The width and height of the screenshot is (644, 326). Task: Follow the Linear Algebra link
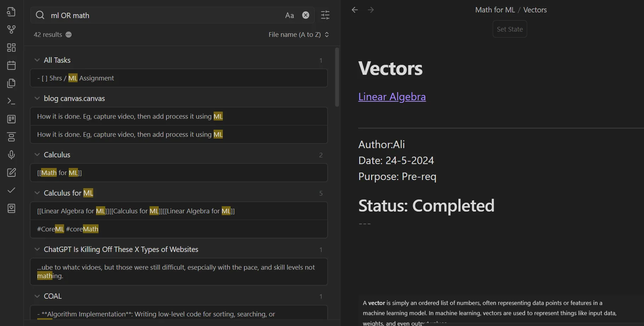click(x=392, y=96)
